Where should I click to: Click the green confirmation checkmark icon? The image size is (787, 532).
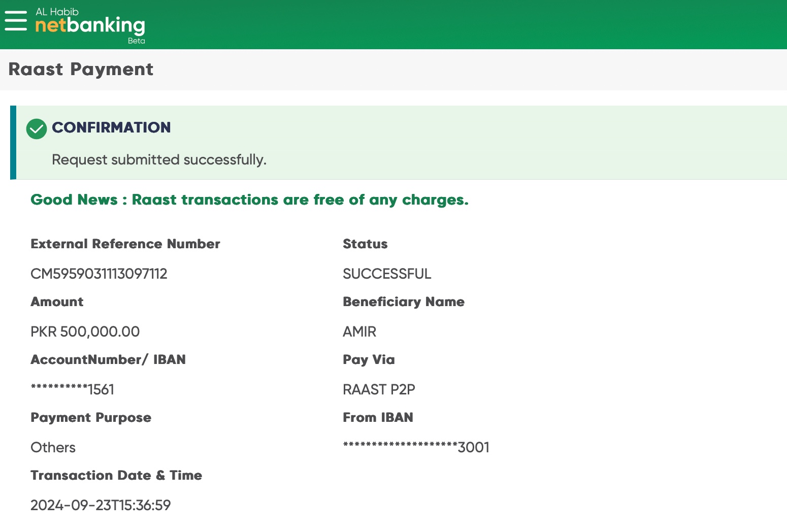(37, 129)
